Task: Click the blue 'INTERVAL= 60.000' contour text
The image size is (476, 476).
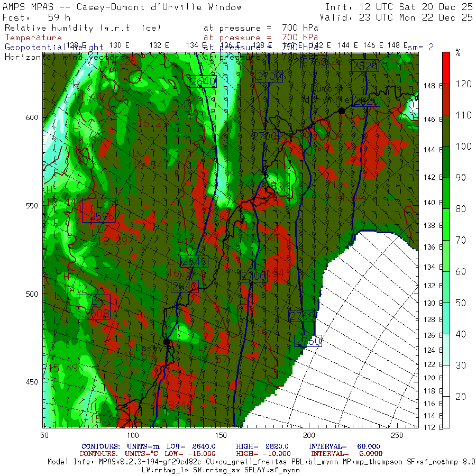Action: (x=344, y=446)
